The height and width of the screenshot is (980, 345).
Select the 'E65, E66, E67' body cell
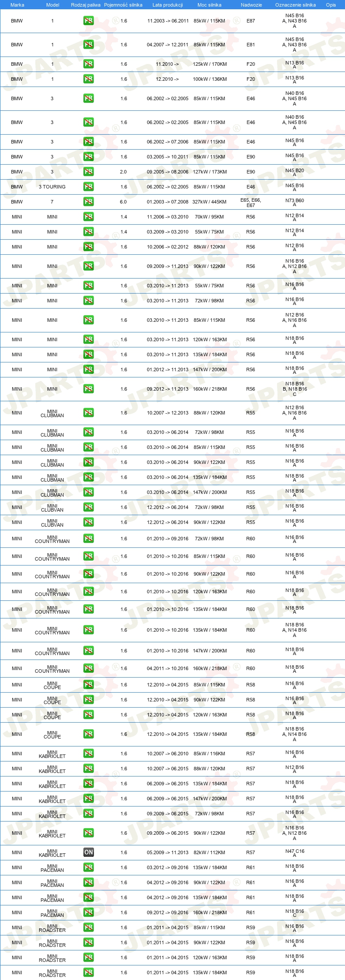[x=251, y=203]
